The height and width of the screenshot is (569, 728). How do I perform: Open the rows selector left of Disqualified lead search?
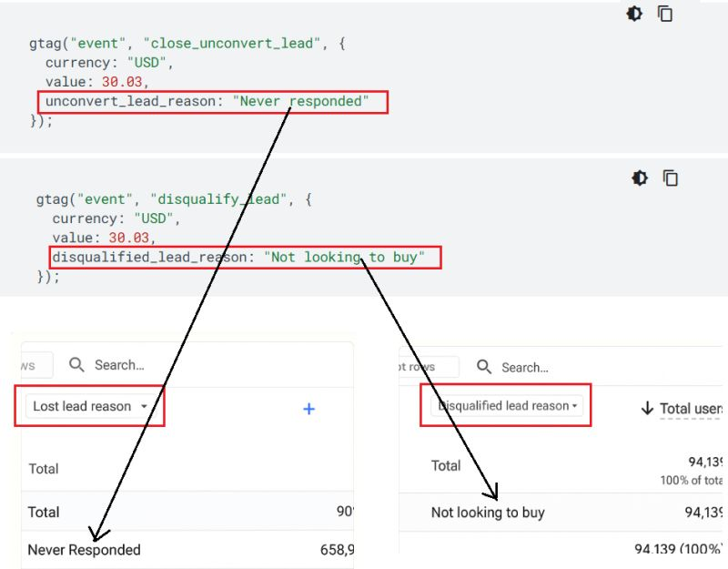[x=429, y=367]
